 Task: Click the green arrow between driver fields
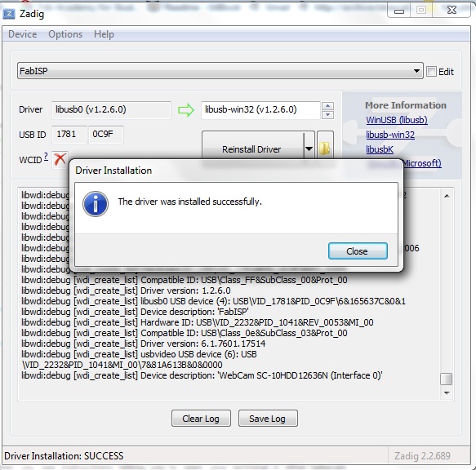click(186, 110)
